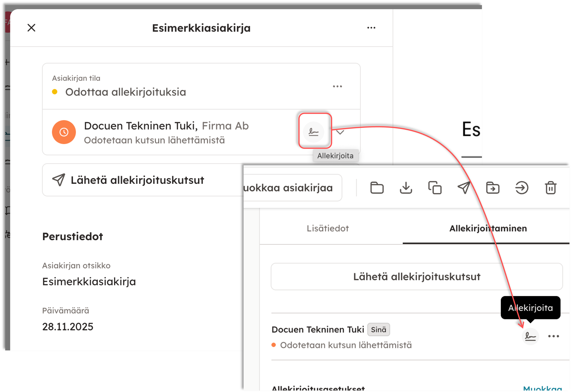The height and width of the screenshot is (392, 571).
Task: Click the download document icon
Action: [406, 188]
